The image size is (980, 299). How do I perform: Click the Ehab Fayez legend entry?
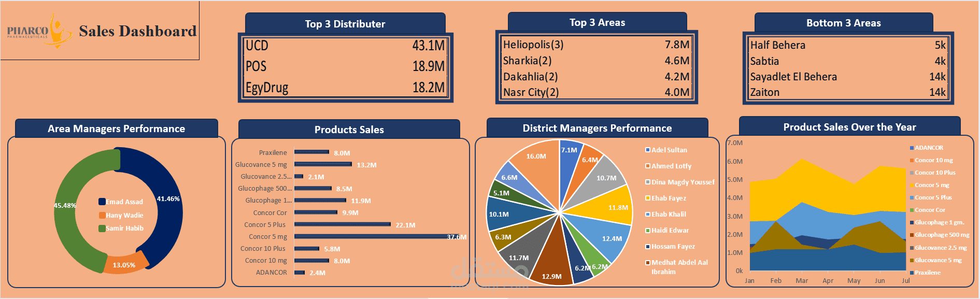pyautogui.click(x=665, y=198)
